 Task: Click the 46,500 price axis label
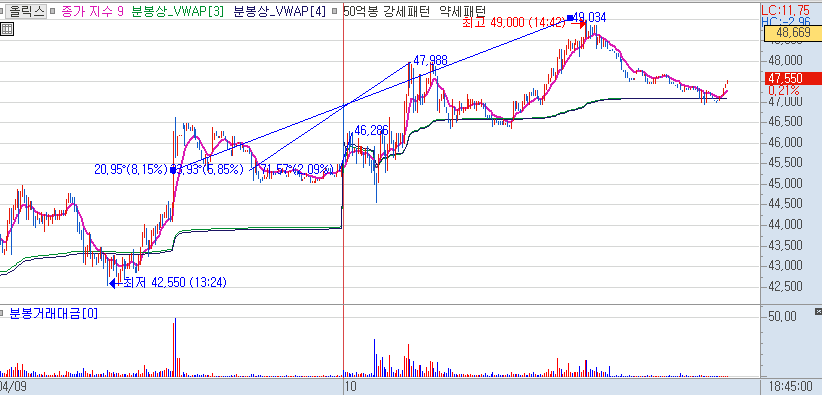click(785, 122)
